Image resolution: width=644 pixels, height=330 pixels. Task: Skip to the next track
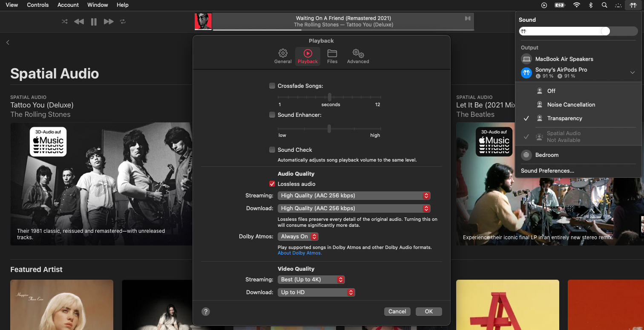[109, 21]
